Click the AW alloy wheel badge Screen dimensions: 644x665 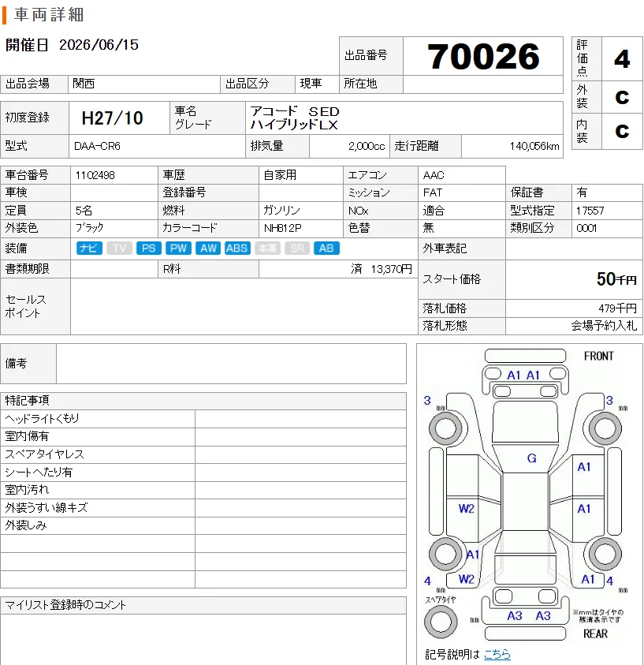(208, 248)
